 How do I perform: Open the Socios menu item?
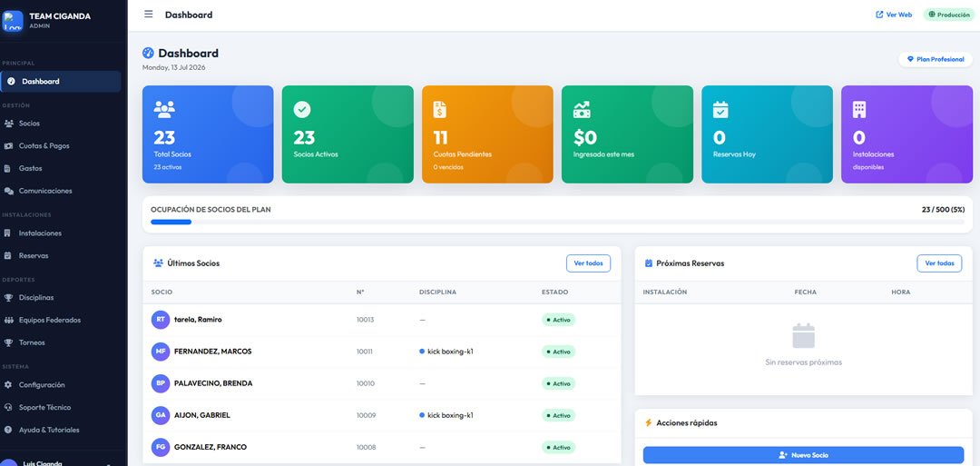pyautogui.click(x=61, y=124)
